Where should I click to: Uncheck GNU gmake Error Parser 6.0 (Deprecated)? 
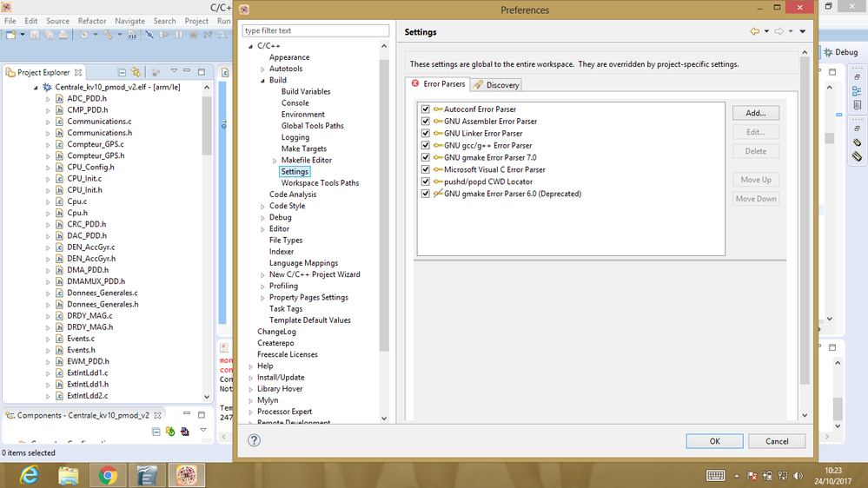(x=425, y=194)
